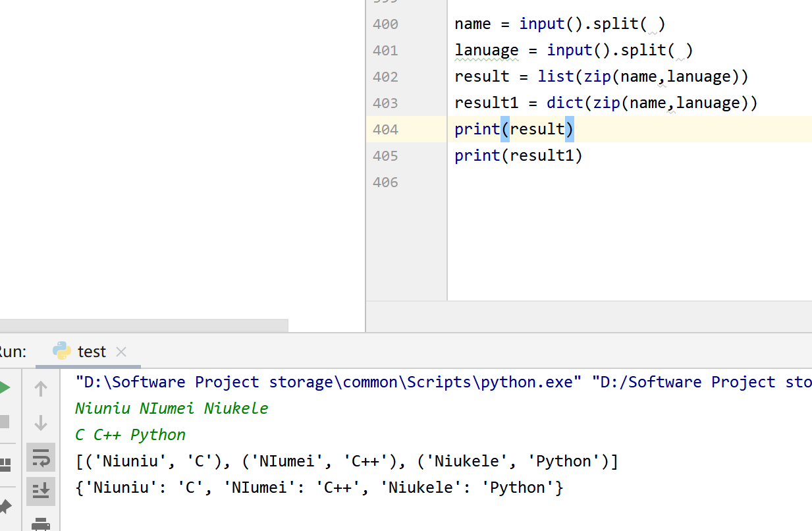Click the highlighted 'print(result)' line
The height and width of the screenshot is (531, 812).
[514, 129]
